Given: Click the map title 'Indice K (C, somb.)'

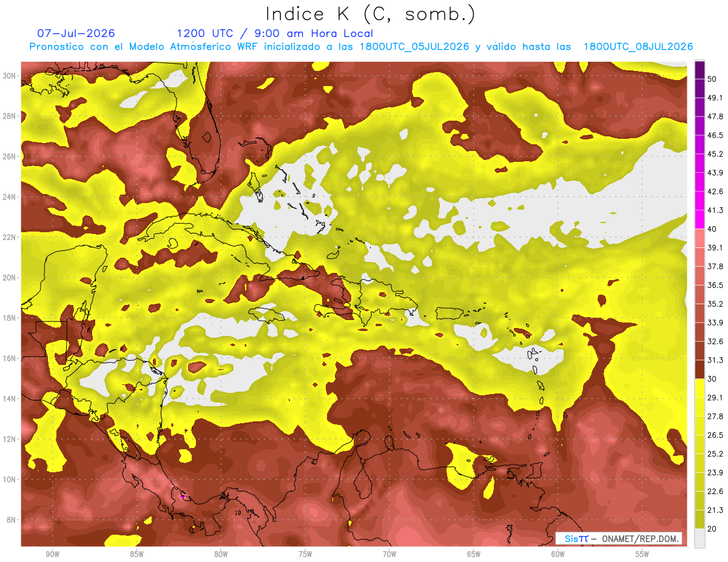Looking at the screenshot, I should coord(369,14).
